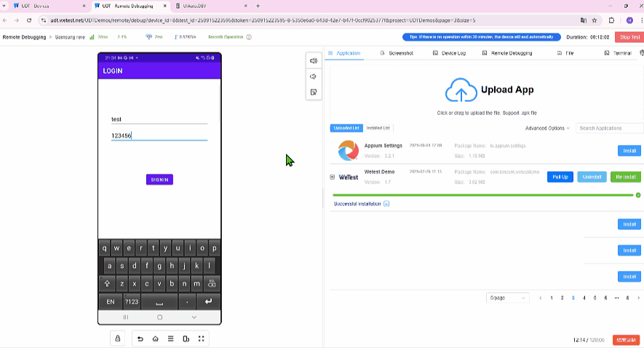Collapse the Wetest Demo row with minus icon
The height and width of the screenshot is (348, 644).
(x=333, y=177)
